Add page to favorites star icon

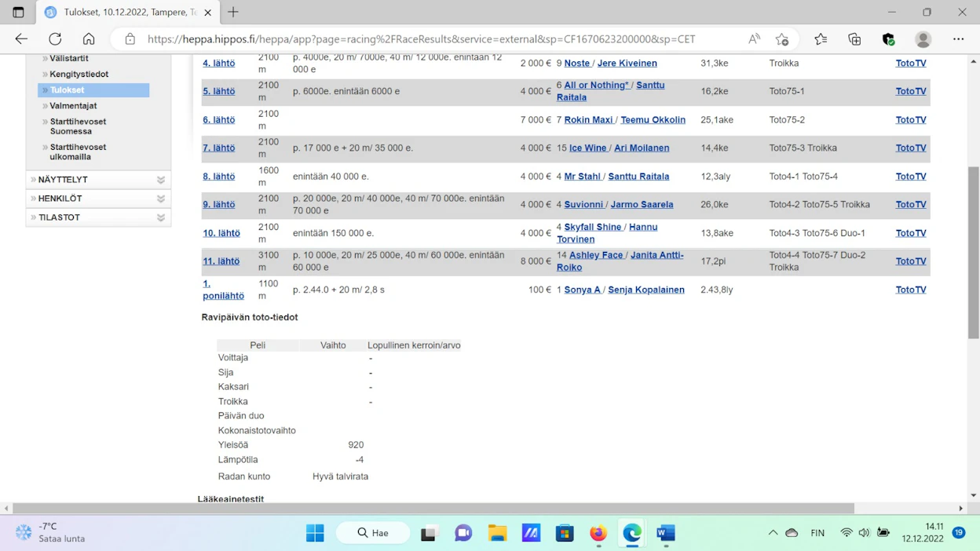point(782,38)
